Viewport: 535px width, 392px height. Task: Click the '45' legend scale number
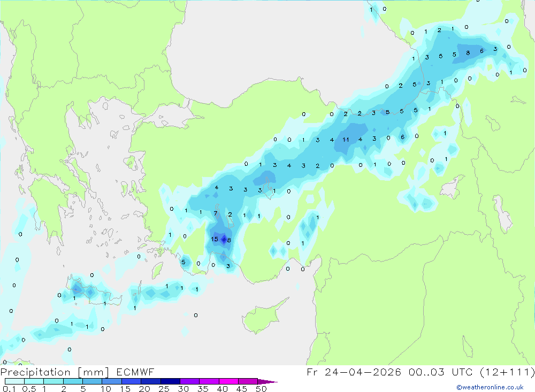pyautogui.click(x=242, y=389)
